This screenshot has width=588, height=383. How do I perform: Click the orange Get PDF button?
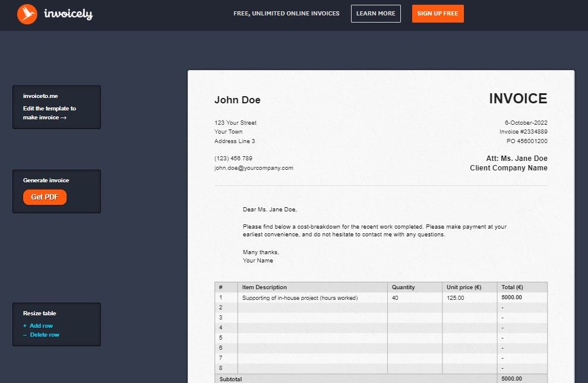[45, 197]
